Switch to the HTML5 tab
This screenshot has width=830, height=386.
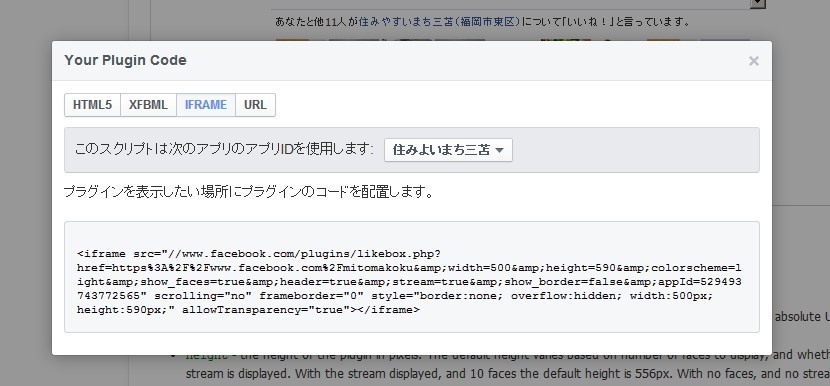[93, 105]
